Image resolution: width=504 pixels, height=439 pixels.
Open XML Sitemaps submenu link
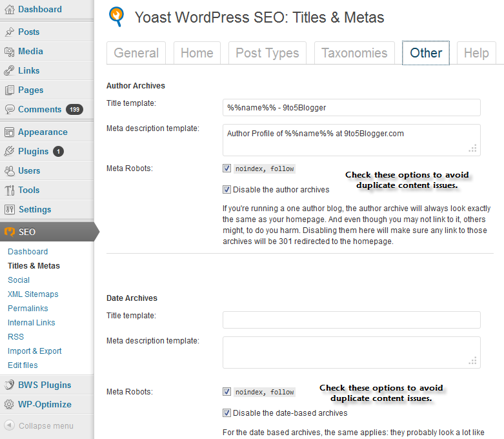point(33,294)
